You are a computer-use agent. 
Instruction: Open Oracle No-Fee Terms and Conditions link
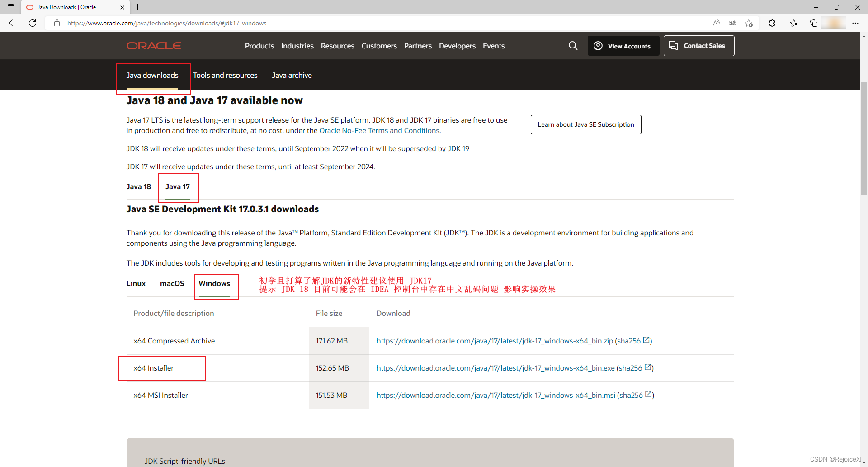coord(379,130)
